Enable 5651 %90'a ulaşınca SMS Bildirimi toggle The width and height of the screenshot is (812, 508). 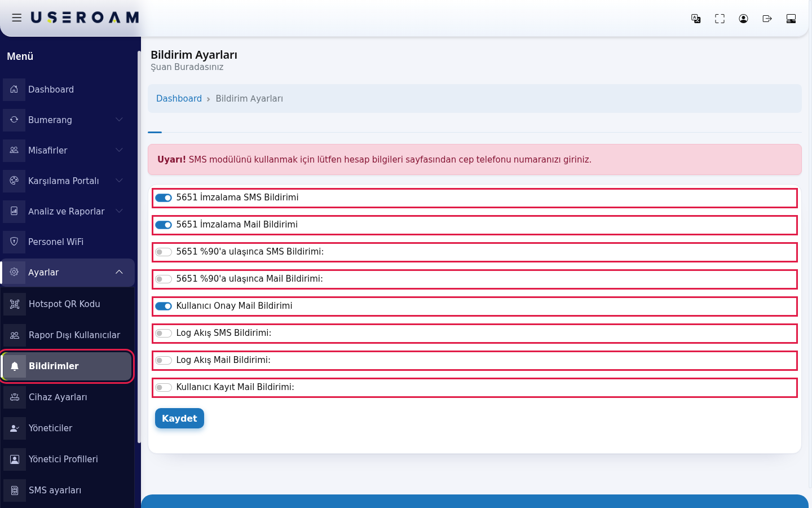(164, 252)
